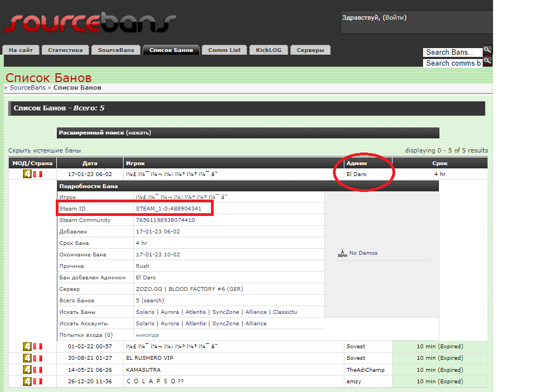Click the STEAM_1:0:488904341 Steam ID link
The image size is (551, 392).
(x=168, y=208)
